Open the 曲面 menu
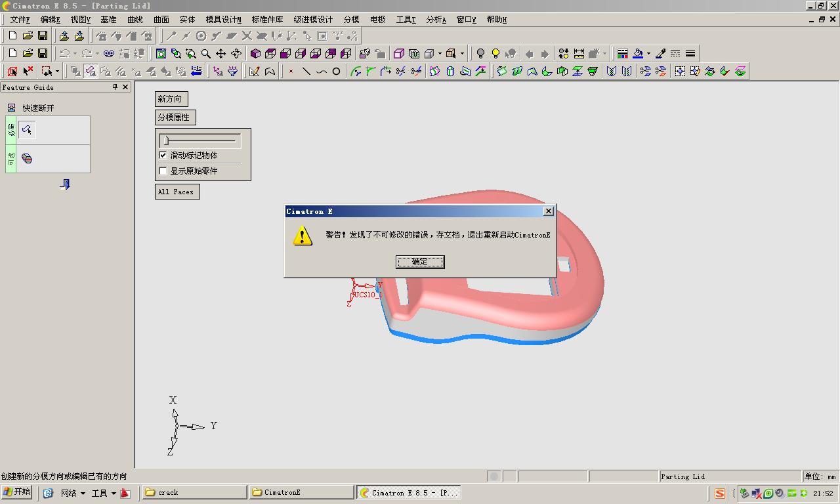The image size is (840, 504). coord(161,20)
